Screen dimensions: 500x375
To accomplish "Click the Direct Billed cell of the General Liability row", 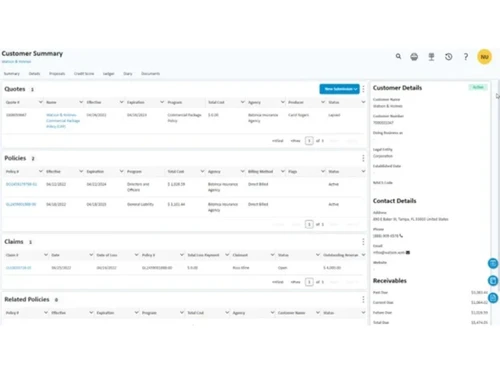I will point(258,204).
